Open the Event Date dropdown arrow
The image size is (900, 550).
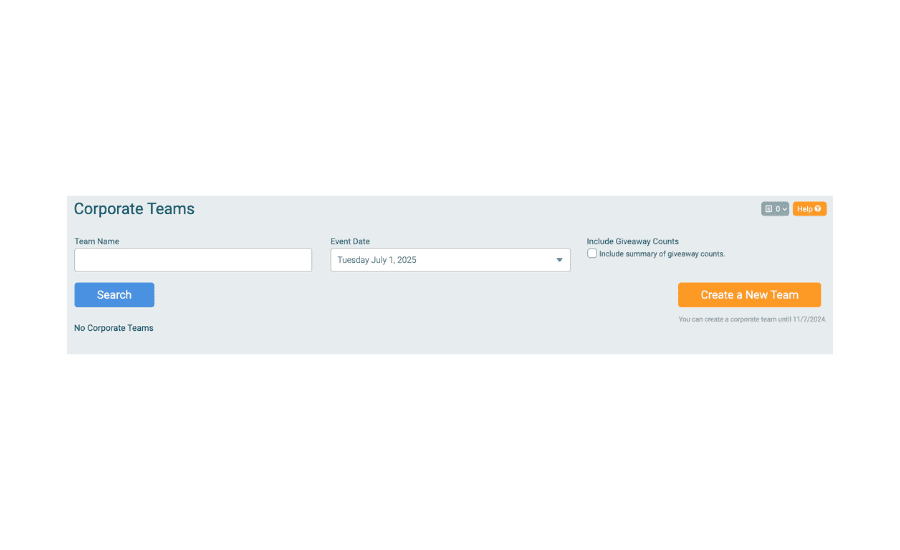pos(559,260)
